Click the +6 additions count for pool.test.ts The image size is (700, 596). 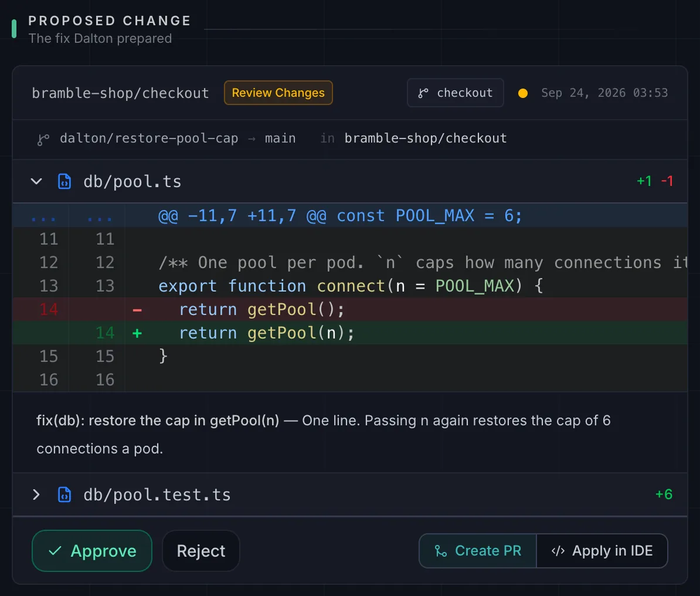coord(664,494)
